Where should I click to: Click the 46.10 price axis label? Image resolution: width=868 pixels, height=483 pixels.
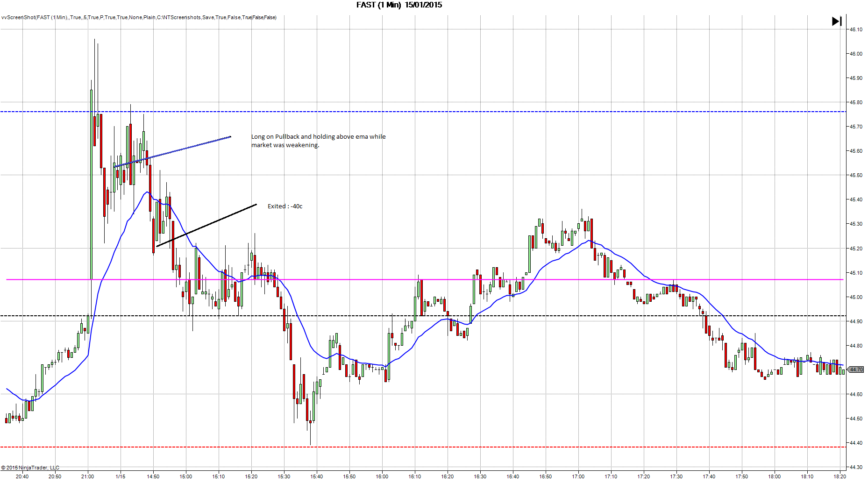(856, 29)
